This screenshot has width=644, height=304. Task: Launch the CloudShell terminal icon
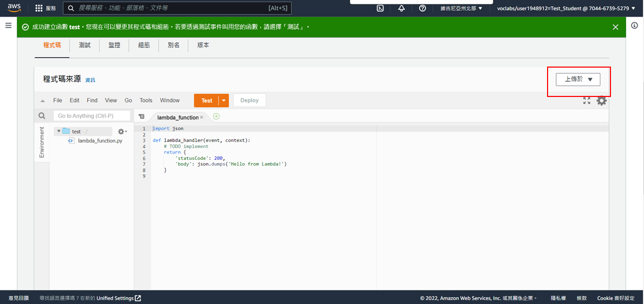381,8
